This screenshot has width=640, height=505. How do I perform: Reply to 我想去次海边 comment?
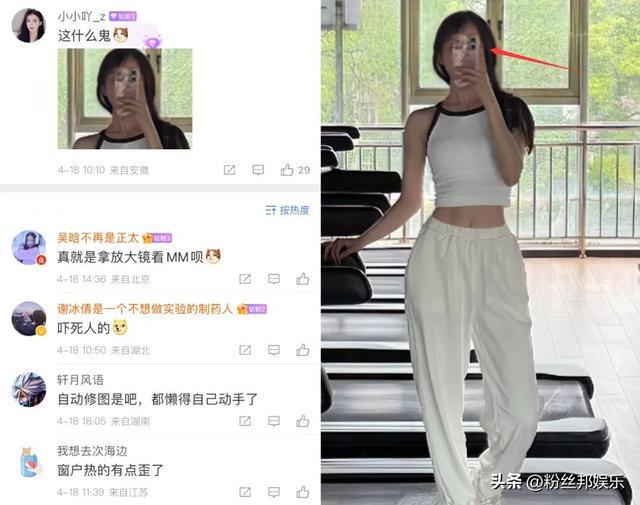click(273, 492)
